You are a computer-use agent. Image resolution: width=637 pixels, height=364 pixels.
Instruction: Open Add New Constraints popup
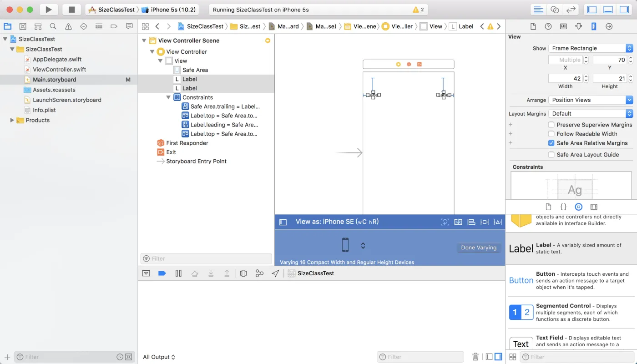(485, 222)
